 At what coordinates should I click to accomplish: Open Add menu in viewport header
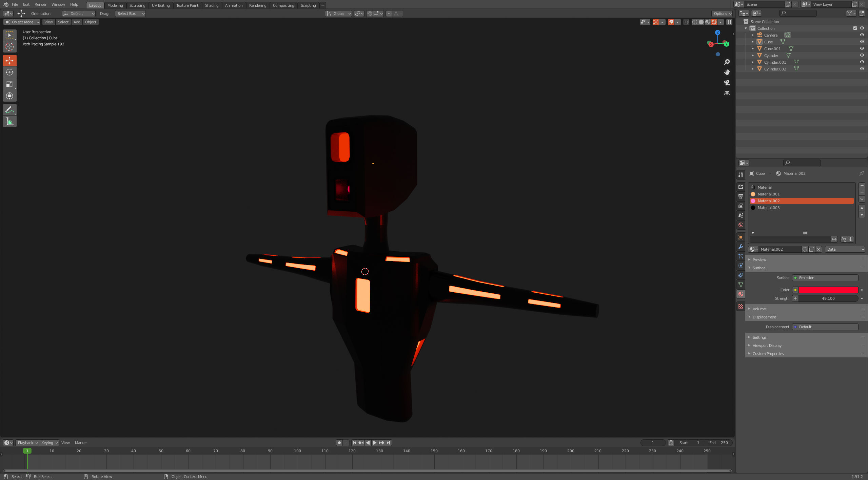[x=77, y=22]
